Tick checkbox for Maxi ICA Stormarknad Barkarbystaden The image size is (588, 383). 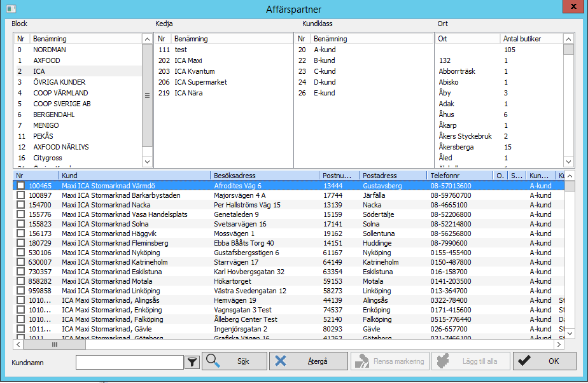(20, 195)
